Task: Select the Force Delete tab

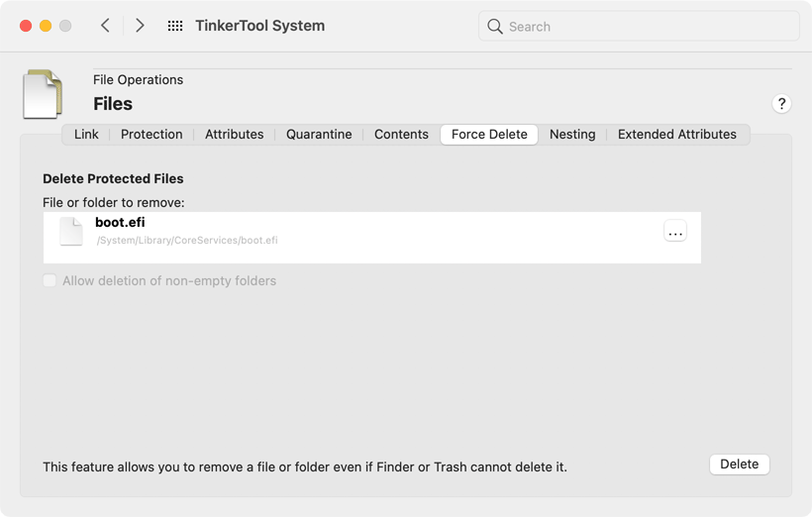Action: pos(489,134)
